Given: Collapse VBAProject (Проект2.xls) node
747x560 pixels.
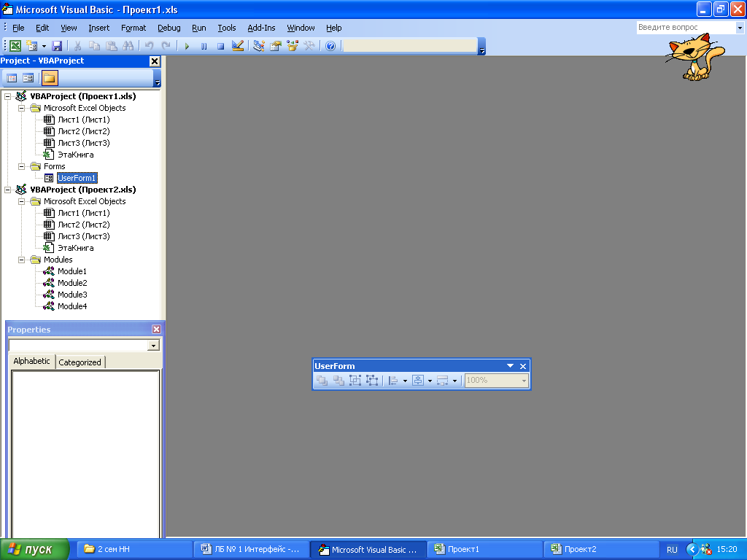Looking at the screenshot, I should click(7, 190).
